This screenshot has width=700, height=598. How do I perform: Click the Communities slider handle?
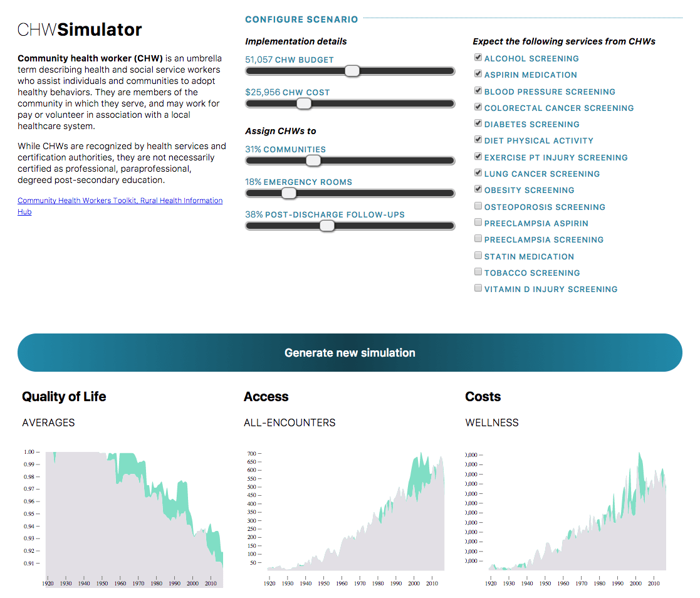[x=313, y=161]
